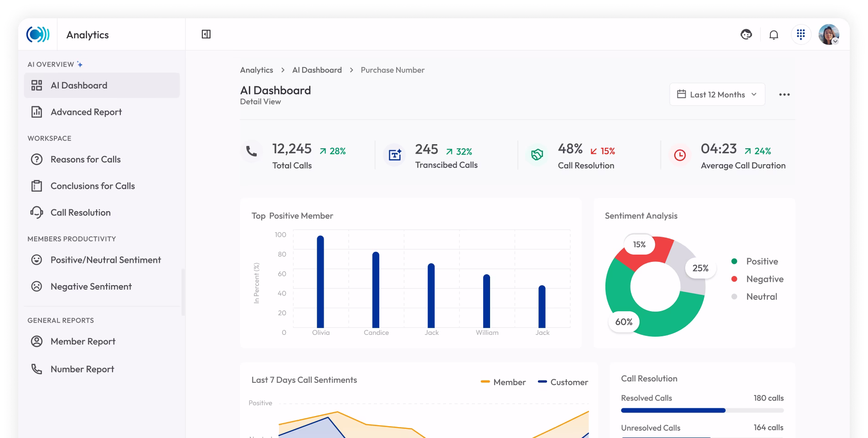Click the app logo icon
The width and height of the screenshot is (868, 438).
click(x=38, y=34)
